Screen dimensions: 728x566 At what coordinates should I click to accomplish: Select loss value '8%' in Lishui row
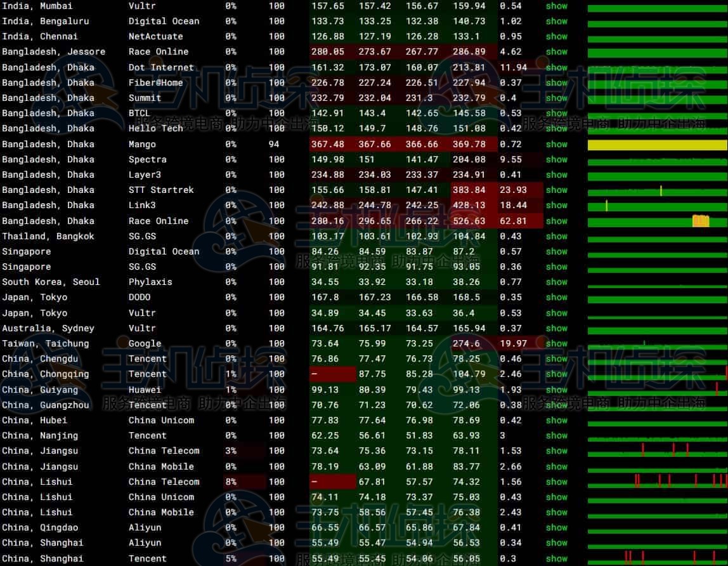[231, 482]
